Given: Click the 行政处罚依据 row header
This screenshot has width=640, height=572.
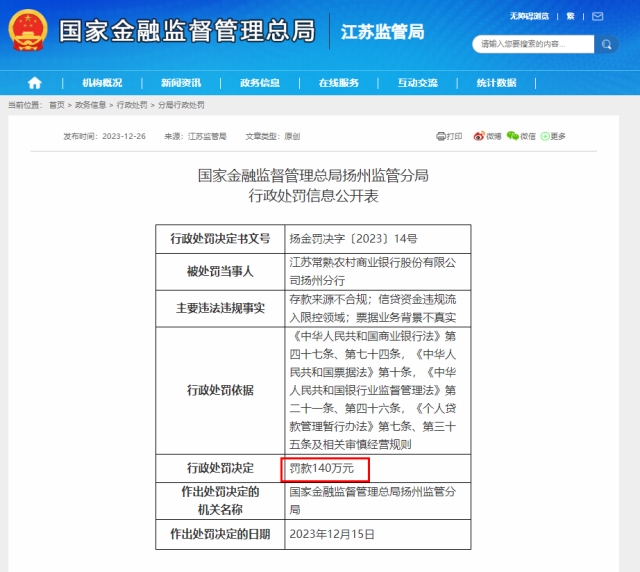Looking at the screenshot, I should click(x=220, y=390).
